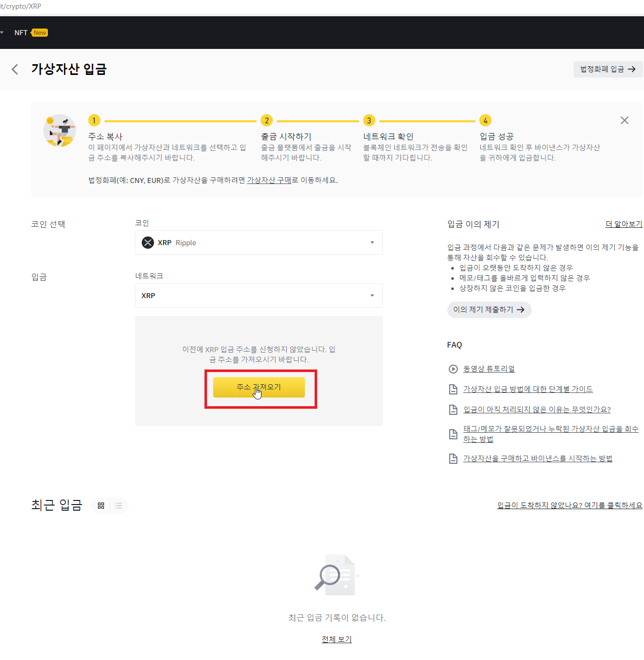Click the dropdown caret left of NFT

pyautogui.click(x=2, y=33)
